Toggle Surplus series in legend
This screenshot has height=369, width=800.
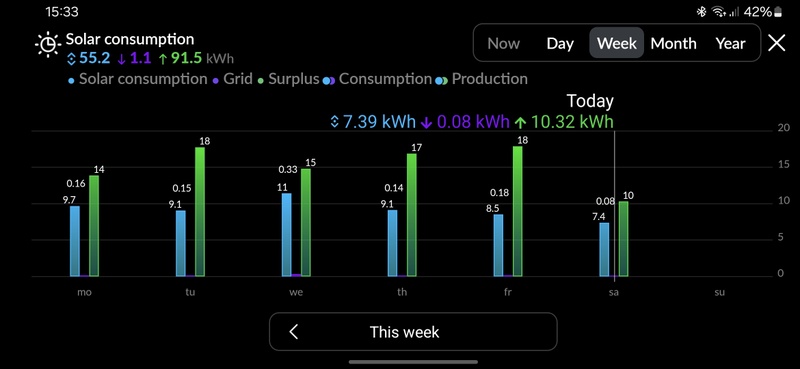coord(288,79)
